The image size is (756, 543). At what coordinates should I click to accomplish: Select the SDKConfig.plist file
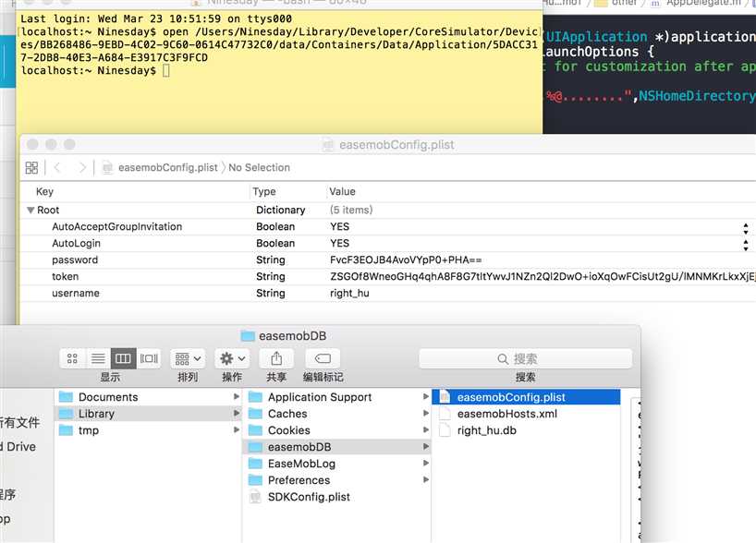337,497
